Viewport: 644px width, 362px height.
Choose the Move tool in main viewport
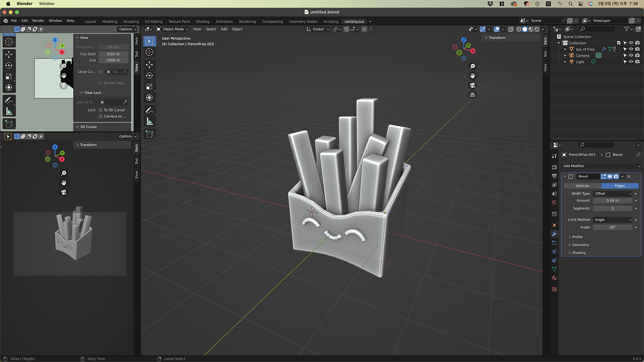click(x=149, y=65)
